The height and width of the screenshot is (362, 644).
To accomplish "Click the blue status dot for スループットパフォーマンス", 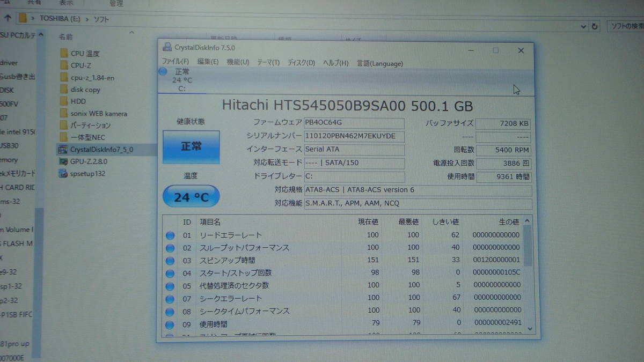I will (170, 248).
